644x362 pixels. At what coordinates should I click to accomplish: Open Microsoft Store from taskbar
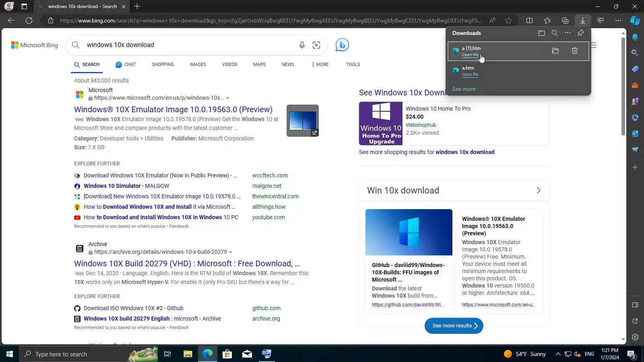coord(227,354)
